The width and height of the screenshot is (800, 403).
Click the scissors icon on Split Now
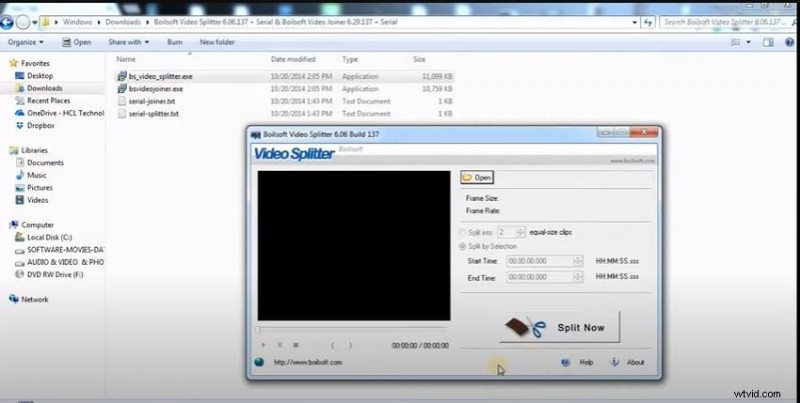pyautogui.click(x=536, y=327)
